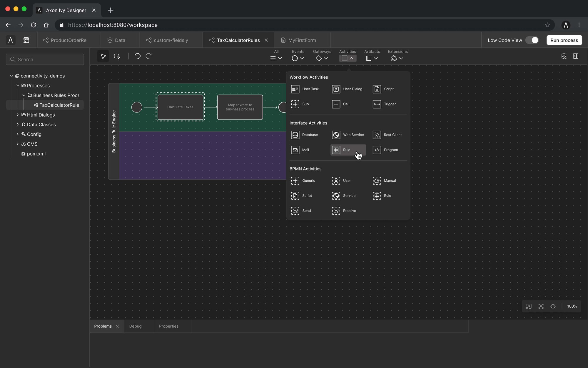Undo the last change
The width and height of the screenshot is (588, 368).
click(137, 56)
